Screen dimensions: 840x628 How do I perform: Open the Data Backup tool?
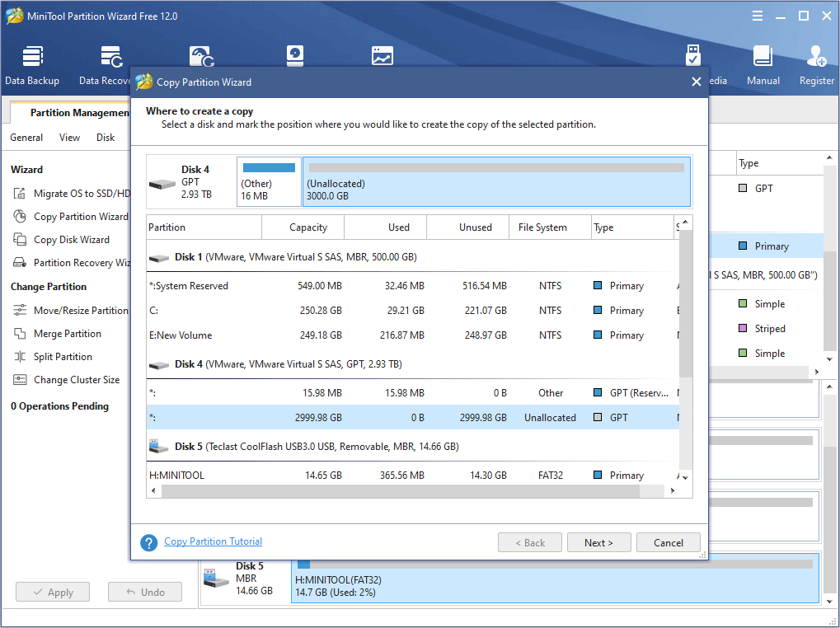click(32, 65)
